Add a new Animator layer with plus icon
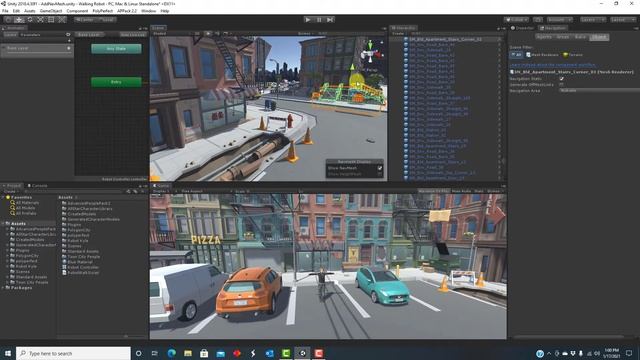This screenshot has height=360, width=640. (69, 41)
